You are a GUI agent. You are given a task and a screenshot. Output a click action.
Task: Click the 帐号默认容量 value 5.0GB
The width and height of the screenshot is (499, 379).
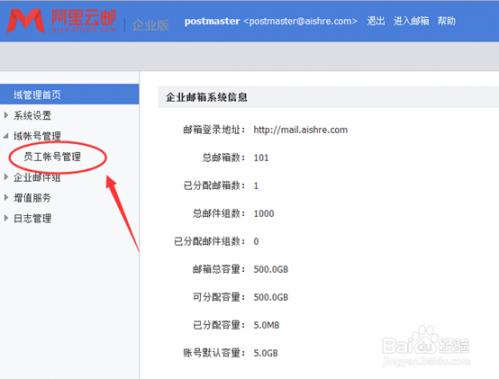pos(266,353)
